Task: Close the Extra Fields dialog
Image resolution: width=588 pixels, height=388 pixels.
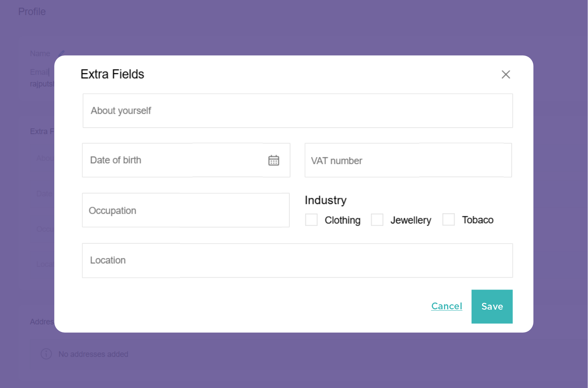Action: click(x=506, y=74)
